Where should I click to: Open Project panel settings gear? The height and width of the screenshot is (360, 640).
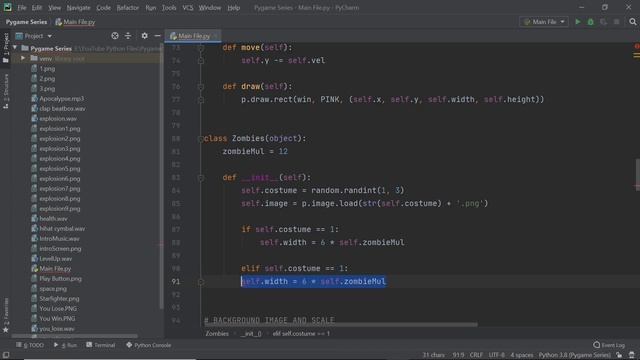[144, 36]
